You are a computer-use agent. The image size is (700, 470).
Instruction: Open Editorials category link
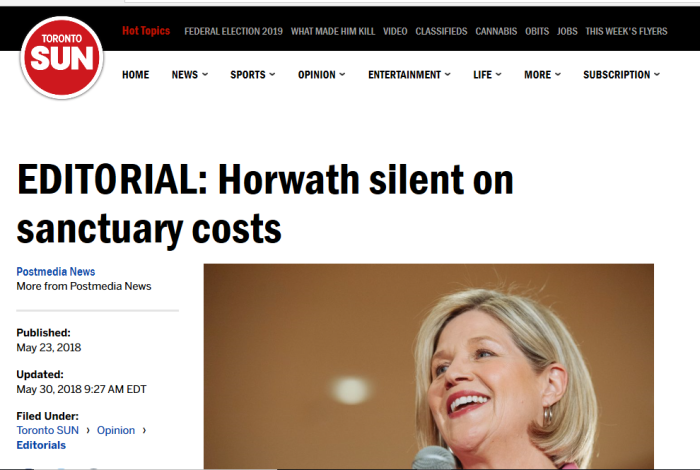(x=41, y=445)
